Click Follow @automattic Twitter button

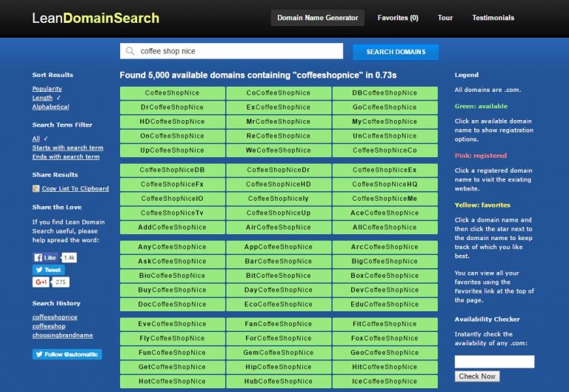[67, 354]
